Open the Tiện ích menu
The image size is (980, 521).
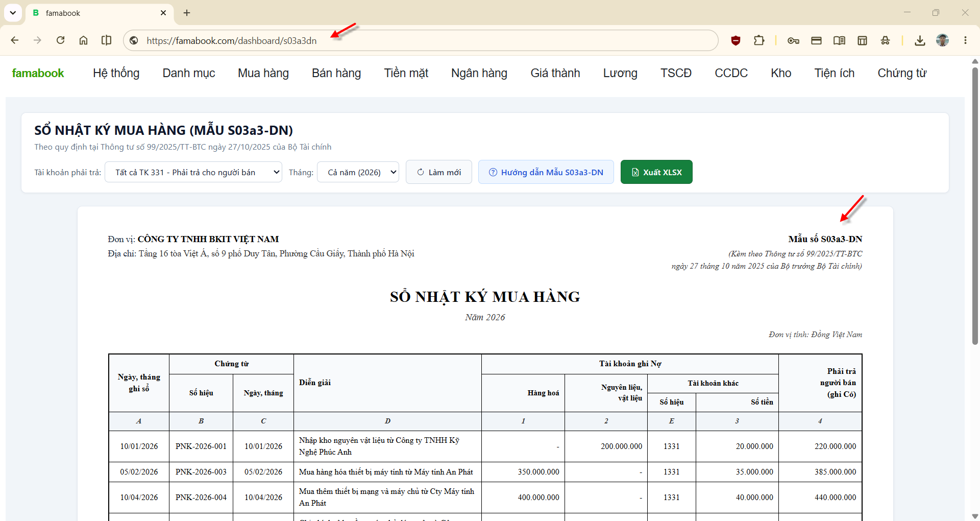[x=835, y=73]
